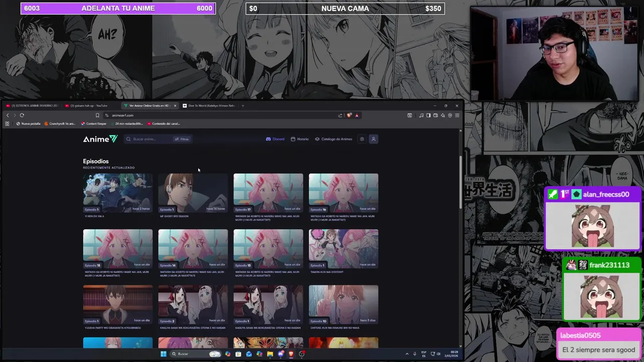
Task: Switch to the 'gakuen hsh op - YouTube' tab
Action: (x=91, y=106)
